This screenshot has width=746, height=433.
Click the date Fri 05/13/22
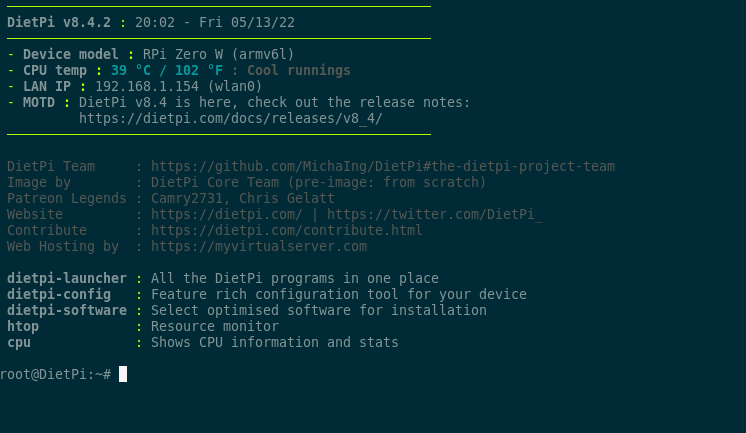[247, 22]
